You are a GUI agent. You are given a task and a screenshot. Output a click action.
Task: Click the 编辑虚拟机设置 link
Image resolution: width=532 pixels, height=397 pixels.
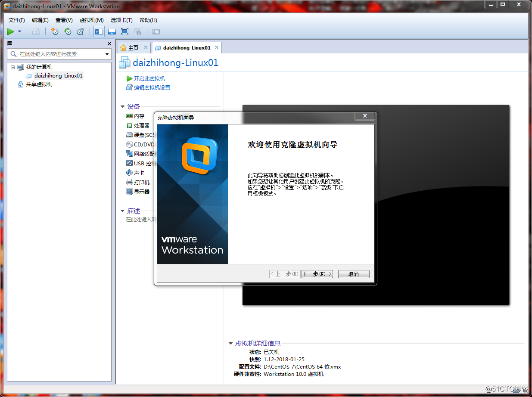pyautogui.click(x=152, y=88)
